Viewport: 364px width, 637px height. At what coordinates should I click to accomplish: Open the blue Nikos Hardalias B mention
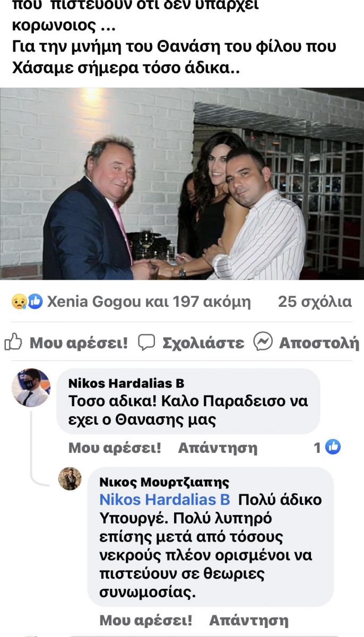pos(165,500)
